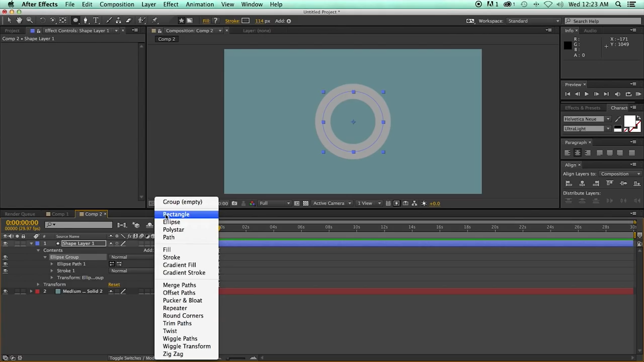The height and width of the screenshot is (362, 644).
Task: Click the Reset link beside Transform
Action: [x=114, y=285]
